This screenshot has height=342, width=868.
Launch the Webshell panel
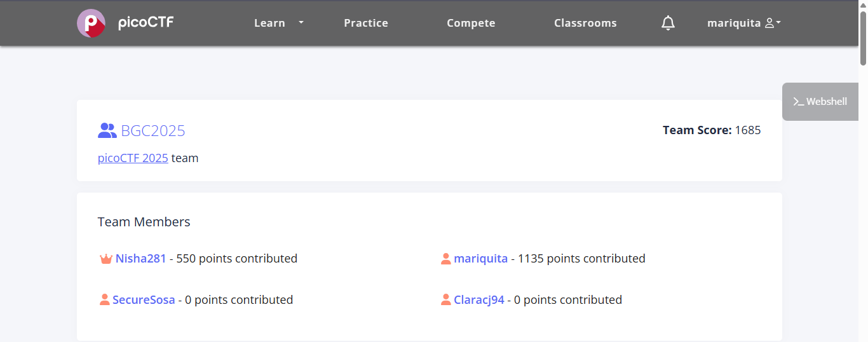tap(820, 102)
